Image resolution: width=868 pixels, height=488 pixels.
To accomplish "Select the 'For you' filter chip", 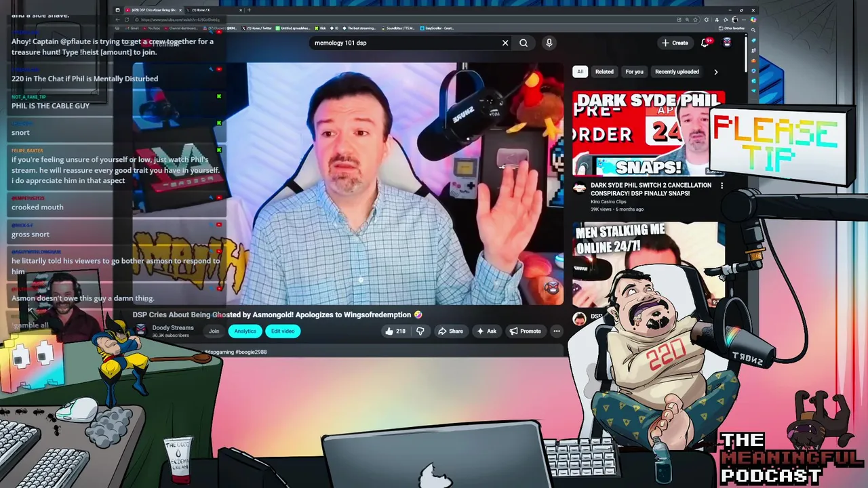I will (x=634, y=71).
